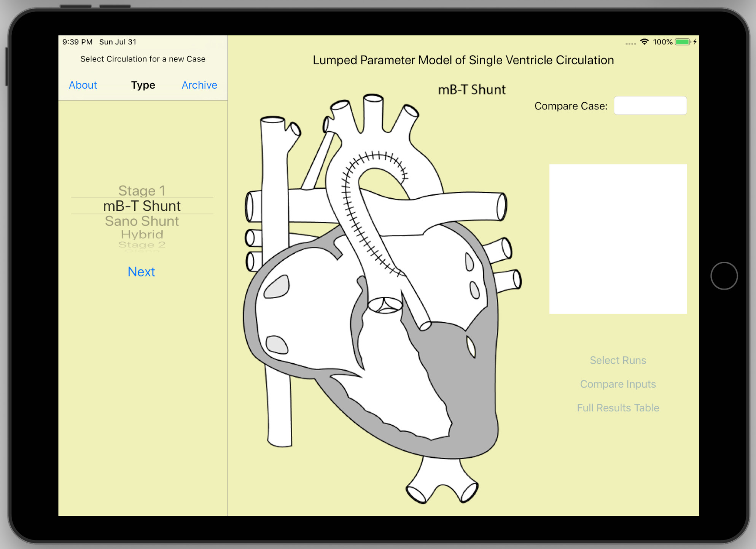Image resolution: width=756 pixels, height=549 pixels.
Task: Tap the Select Runs link
Action: pos(618,360)
